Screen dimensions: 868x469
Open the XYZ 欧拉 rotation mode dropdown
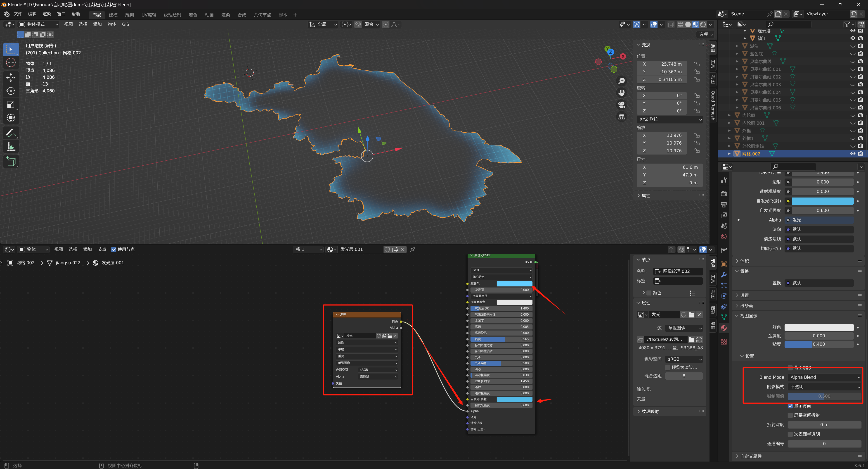click(x=670, y=119)
